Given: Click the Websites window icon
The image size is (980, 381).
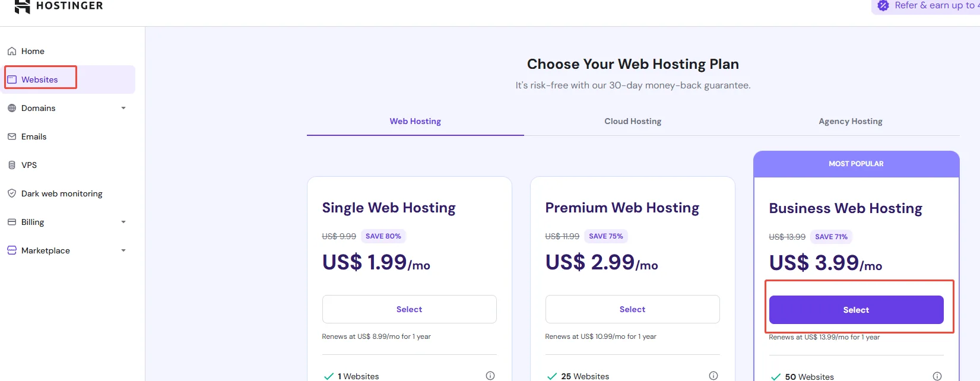Looking at the screenshot, I should pyautogui.click(x=12, y=80).
